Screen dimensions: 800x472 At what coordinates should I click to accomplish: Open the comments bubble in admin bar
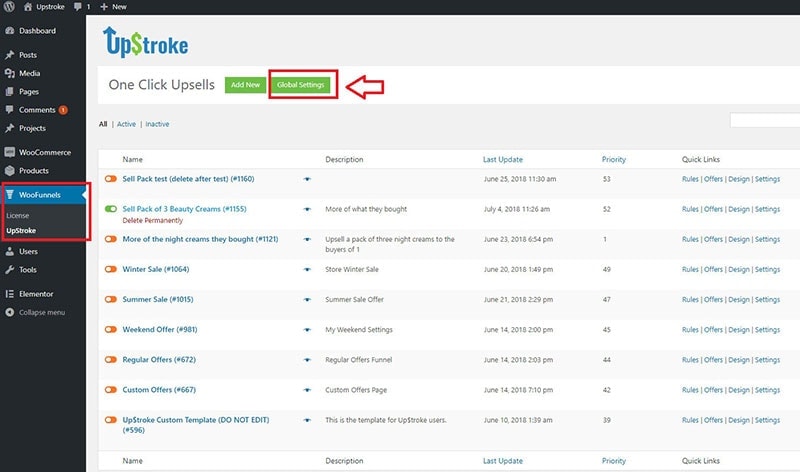point(82,7)
